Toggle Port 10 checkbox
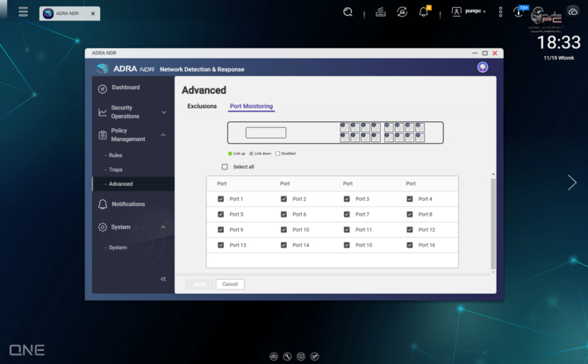The width and height of the screenshot is (588, 364). tap(283, 230)
